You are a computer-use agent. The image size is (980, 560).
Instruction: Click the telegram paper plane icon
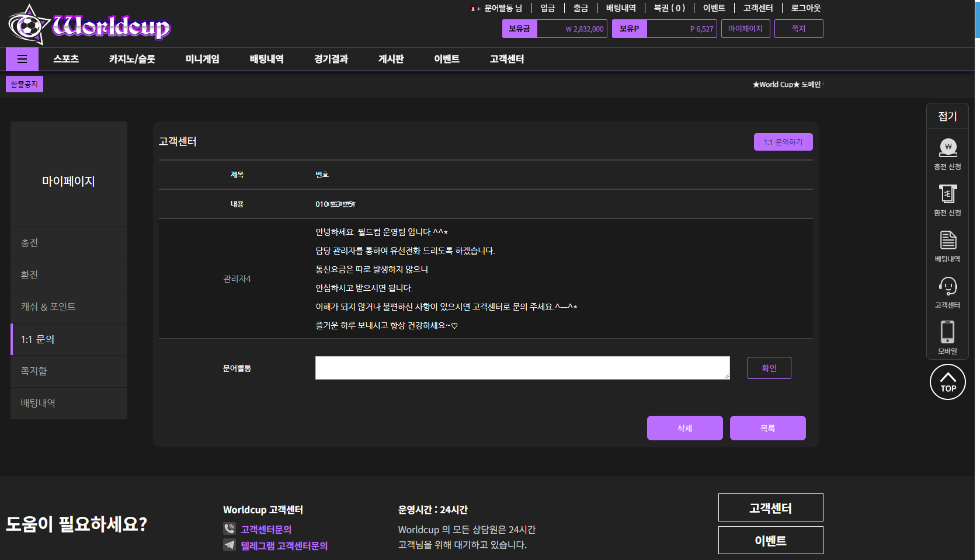(230, 545)
